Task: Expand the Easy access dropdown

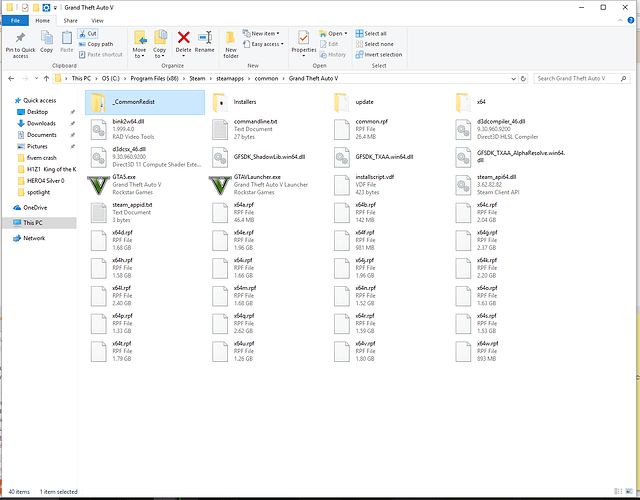Action: [263, 44]
